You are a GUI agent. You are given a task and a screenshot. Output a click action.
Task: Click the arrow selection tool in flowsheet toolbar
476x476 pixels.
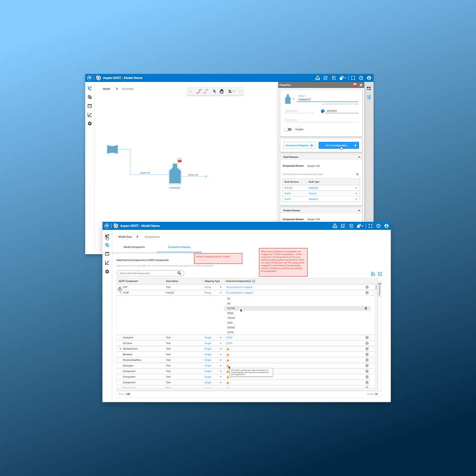(215, 91)
